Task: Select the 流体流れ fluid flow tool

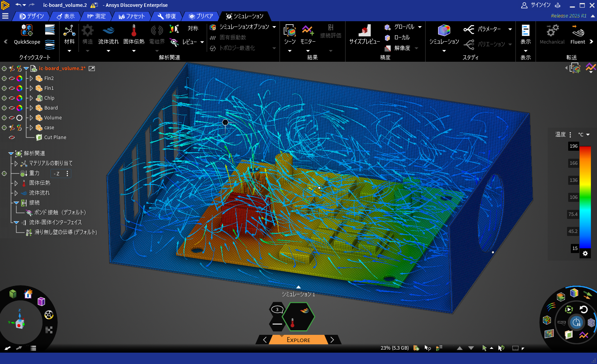Action: 108,34
